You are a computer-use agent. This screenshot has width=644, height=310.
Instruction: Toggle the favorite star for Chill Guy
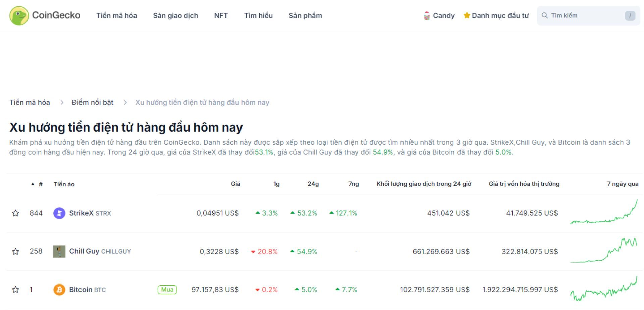[x=15, y=251]
